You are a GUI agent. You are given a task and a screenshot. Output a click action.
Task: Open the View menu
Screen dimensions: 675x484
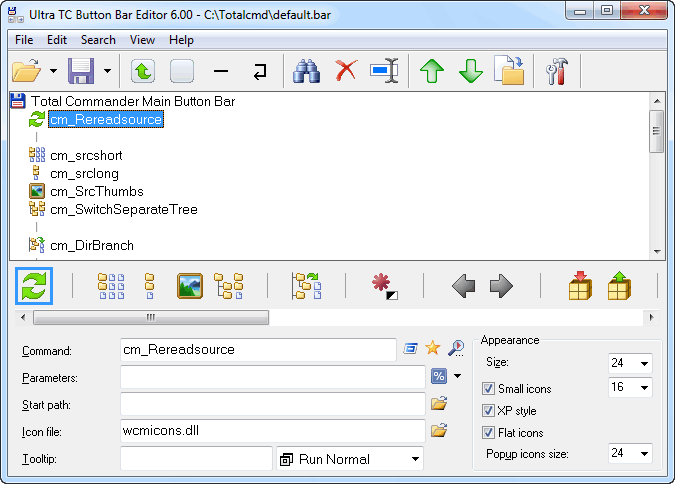[142, 40]
